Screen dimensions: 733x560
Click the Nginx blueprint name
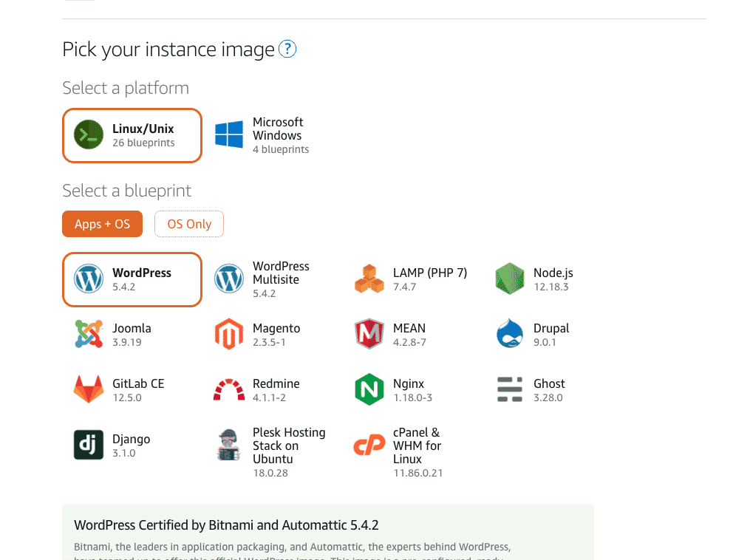coord(409,383)
